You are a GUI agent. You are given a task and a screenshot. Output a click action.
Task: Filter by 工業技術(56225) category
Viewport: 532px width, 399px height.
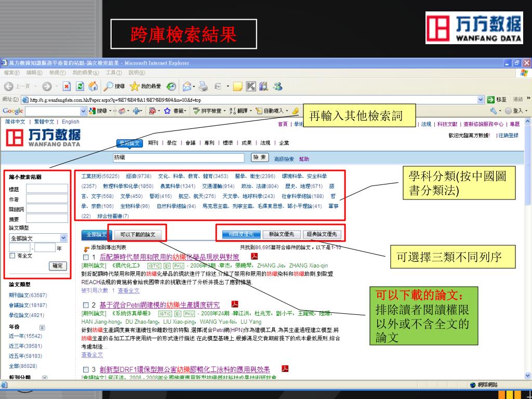pos(100,176)
